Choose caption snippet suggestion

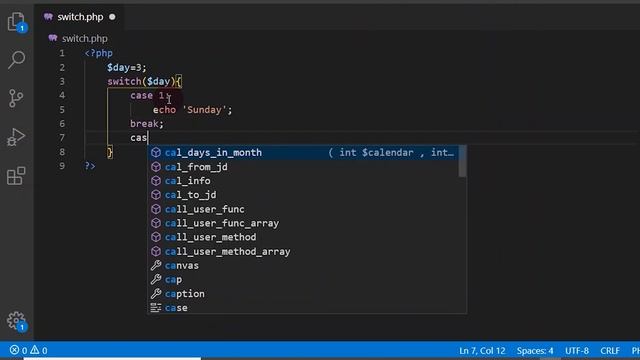(x=302, y=294)
